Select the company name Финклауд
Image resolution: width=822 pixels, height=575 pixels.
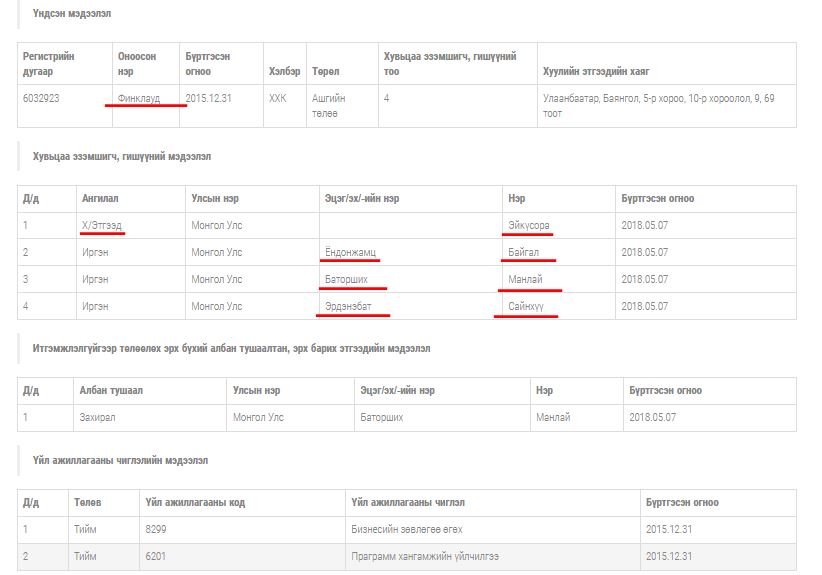138,98
